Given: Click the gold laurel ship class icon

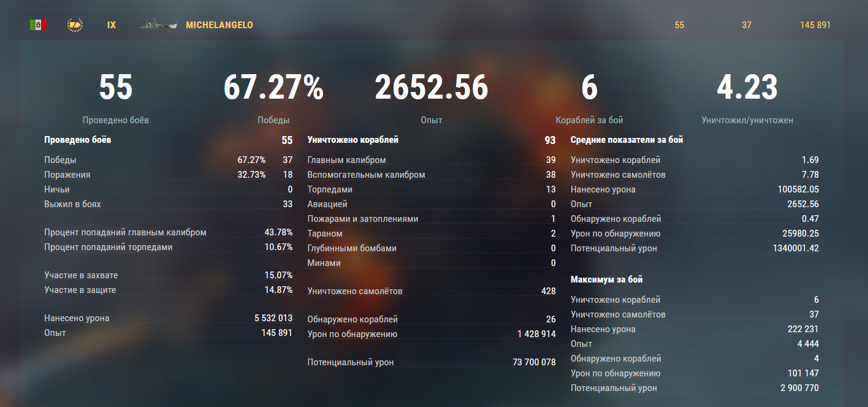Looking at the screenshot, I should [x=75, y=25].
